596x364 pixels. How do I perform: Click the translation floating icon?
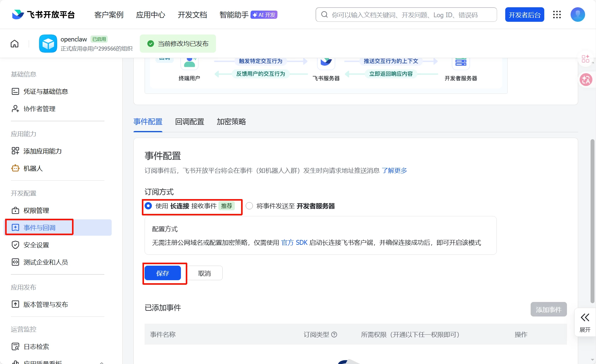[586, 80]
